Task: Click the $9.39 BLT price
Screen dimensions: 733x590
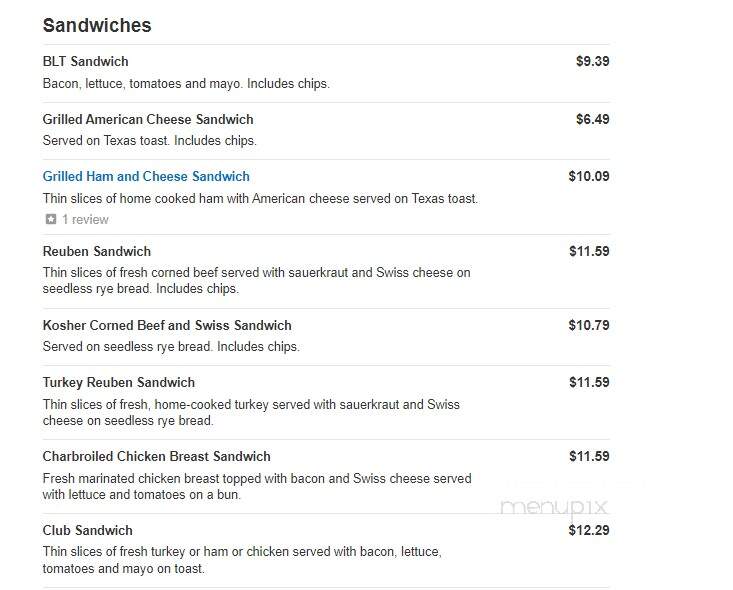Action: click(x=592, y=61)
